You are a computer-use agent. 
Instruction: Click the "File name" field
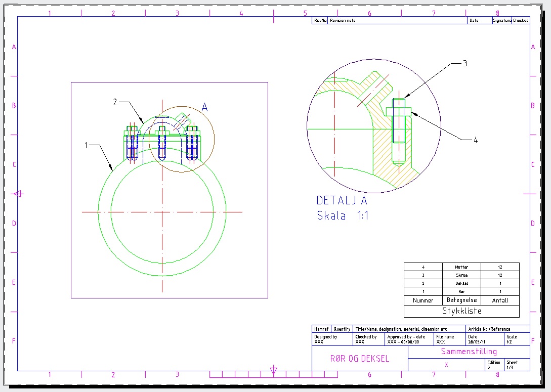[449, 339]
